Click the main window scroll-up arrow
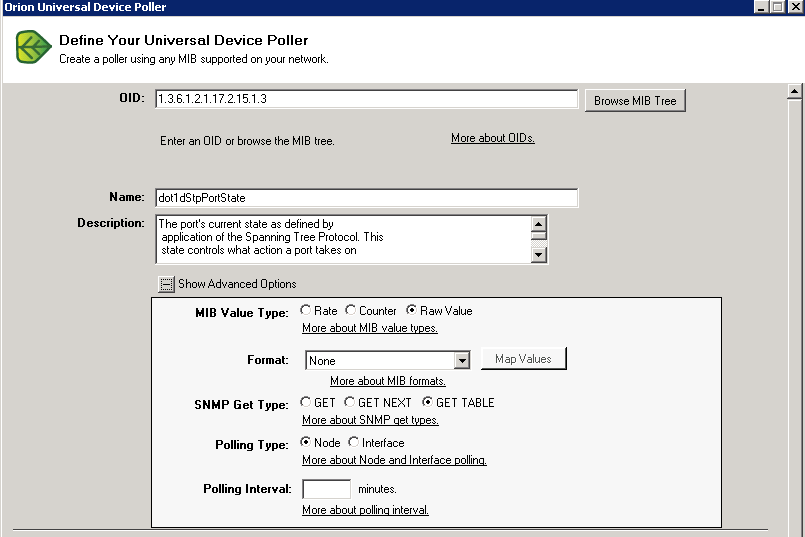This screenshot has height=537, width=805. [x=794, y=92]
